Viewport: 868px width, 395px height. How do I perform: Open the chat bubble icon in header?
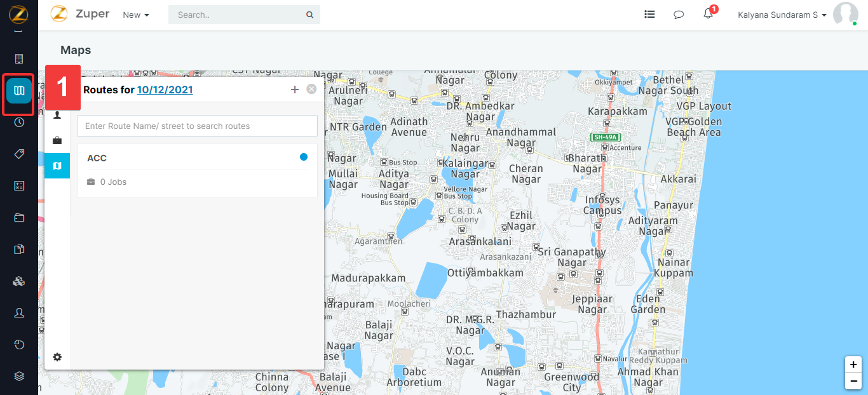coord(679,15)
